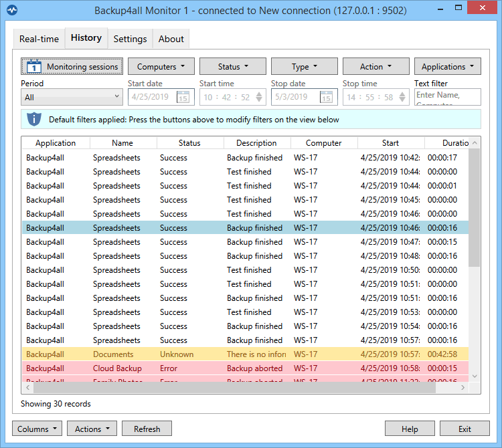Image resolution: width=502 pixels, height=448 pixels.
Task: Switch to the Real-time tab
Action: coord(39,39)
